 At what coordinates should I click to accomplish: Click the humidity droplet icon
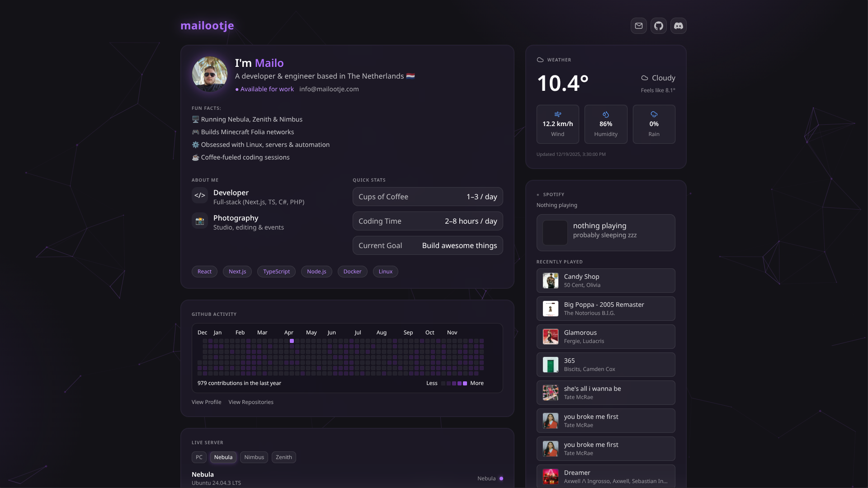tap(606, 114)
